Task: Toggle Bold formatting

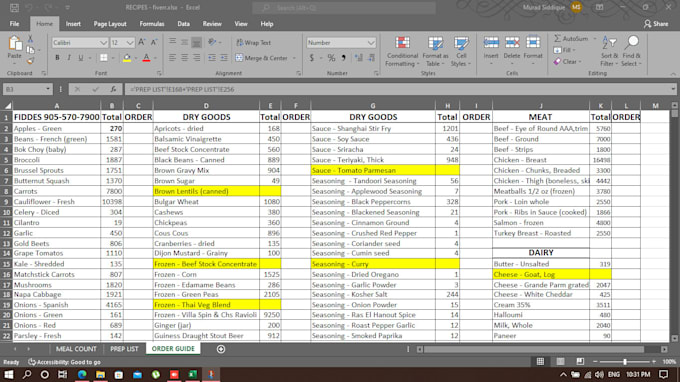Action: (x=57, y=58)
